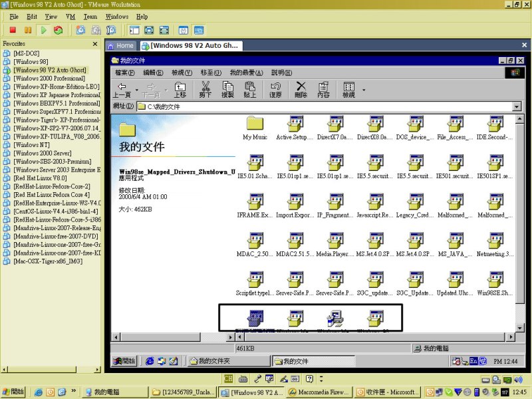Click Macromedia Firew... taskbar button
The height and width of the screenshot is (399, 532).
pos(319,392)
